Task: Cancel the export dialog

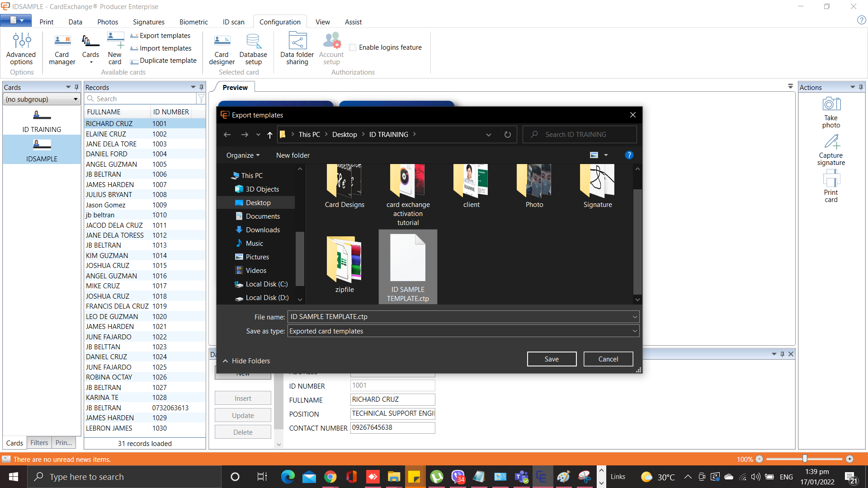Action: click(x=608, y=359)
